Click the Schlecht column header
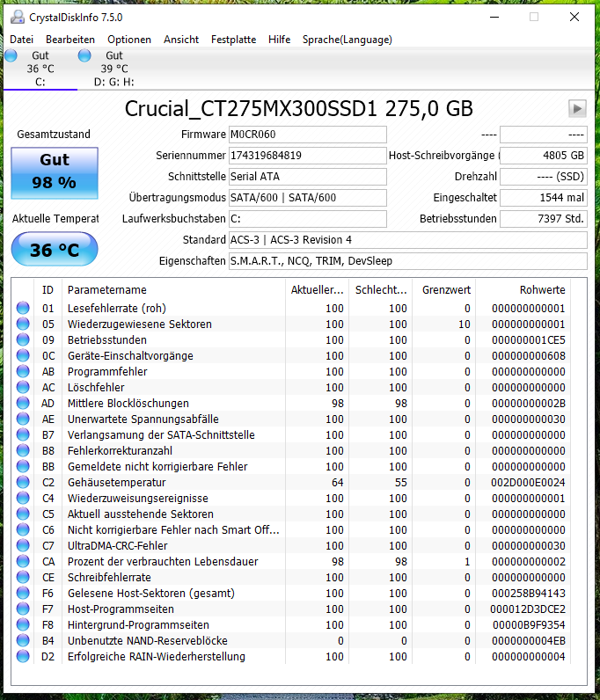 (x=381, y=289)
